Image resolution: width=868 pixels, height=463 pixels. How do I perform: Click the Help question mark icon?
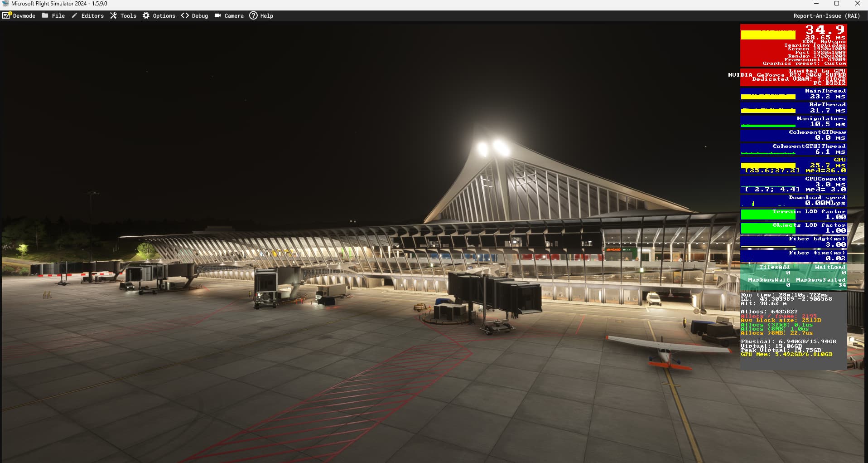point(253,15)
